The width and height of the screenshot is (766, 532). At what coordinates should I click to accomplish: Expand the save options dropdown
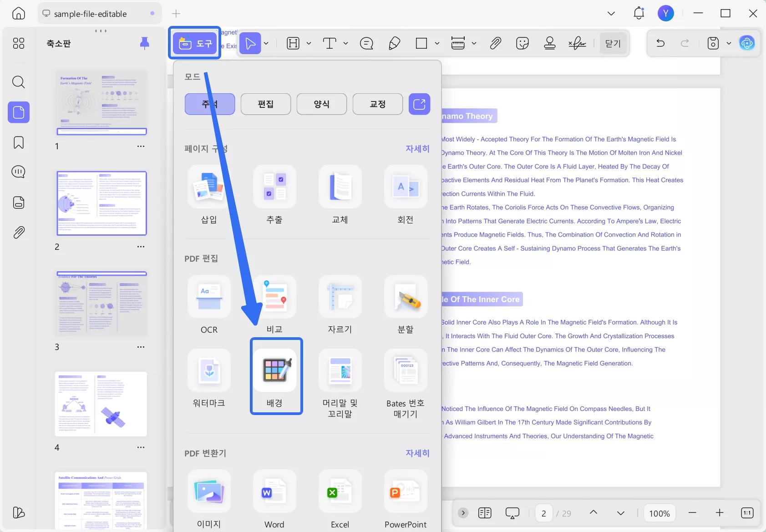coord(729,43)
